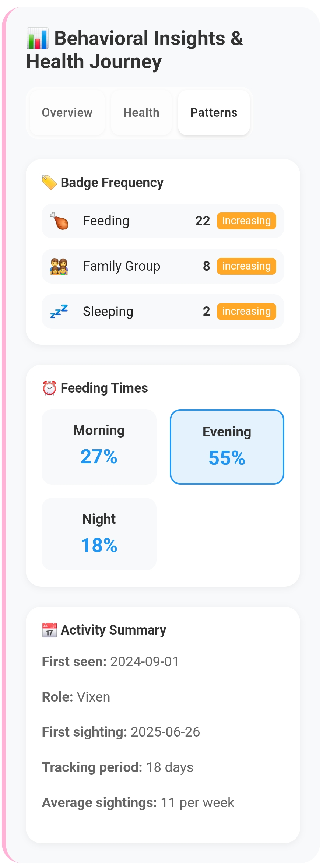Click the calendar icon beside Activity Summary
This screenshot has height=868, width=323.
(x=49, y=630)
